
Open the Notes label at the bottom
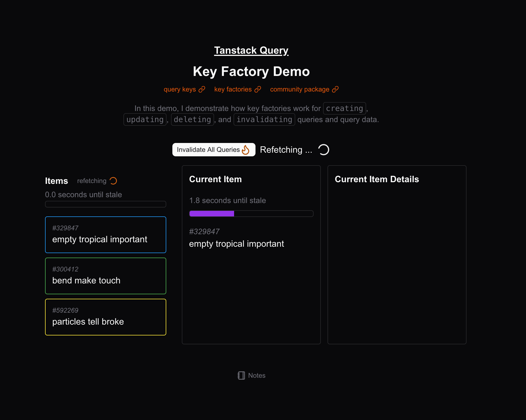pyautogui.click(x=257, y=375)
